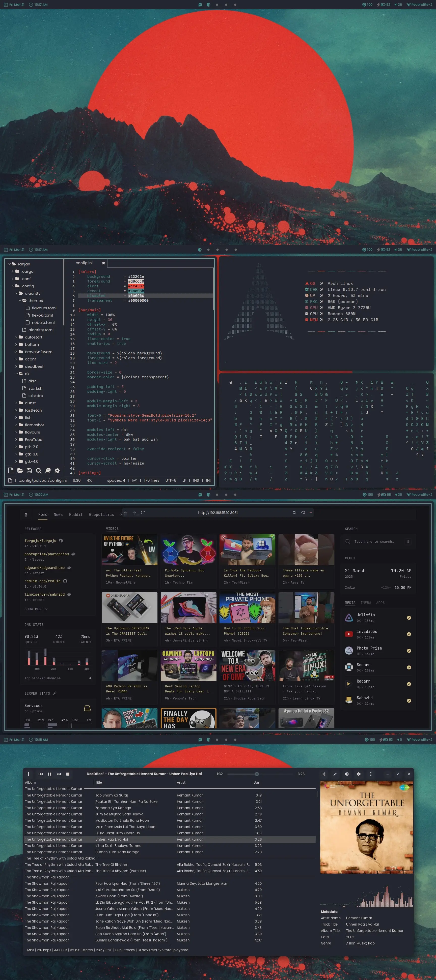Screen dimensions: 436x980
Task: Select the INFRA tab in services panel
Action: pos(366,603)
